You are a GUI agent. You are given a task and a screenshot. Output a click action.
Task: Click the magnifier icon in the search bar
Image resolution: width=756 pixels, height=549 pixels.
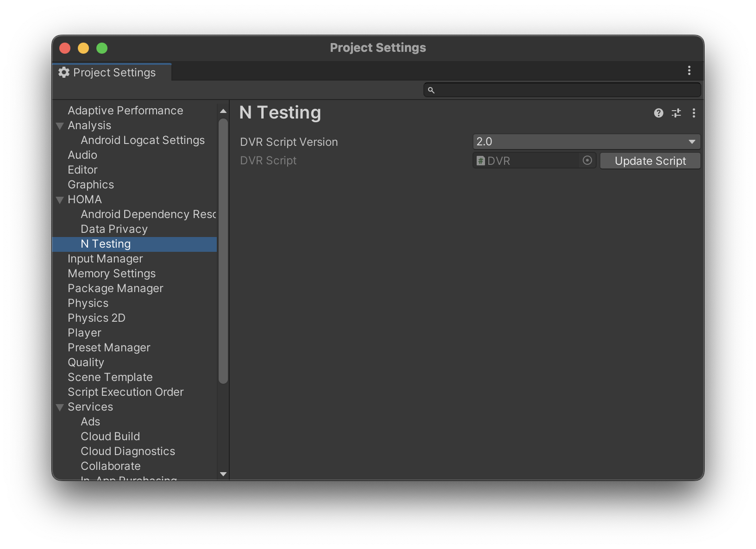[x=431, y=90]
